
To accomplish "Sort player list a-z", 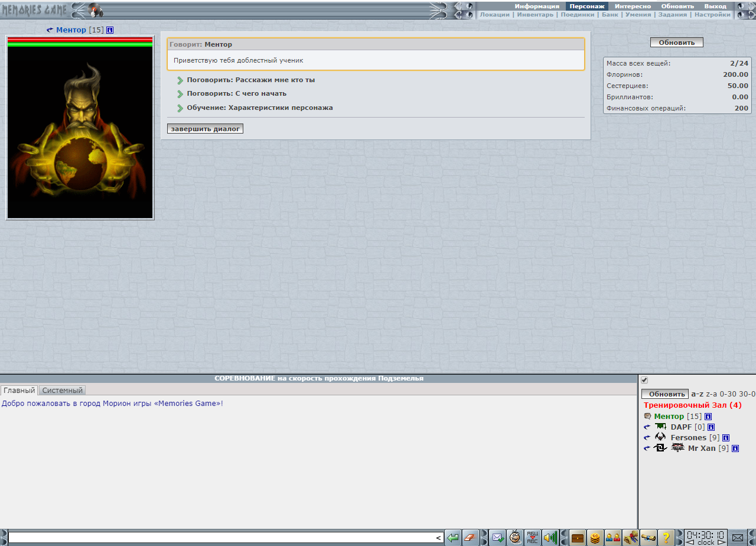I will 698,394.
